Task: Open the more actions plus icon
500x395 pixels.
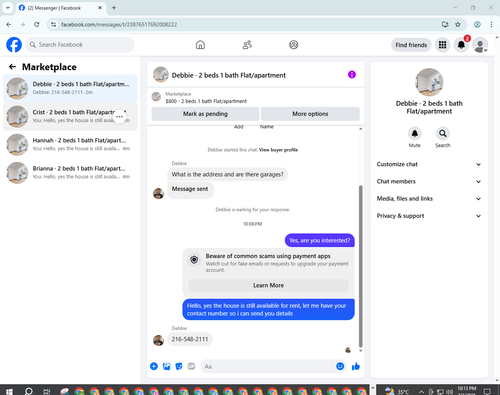Action: point(154,366)
